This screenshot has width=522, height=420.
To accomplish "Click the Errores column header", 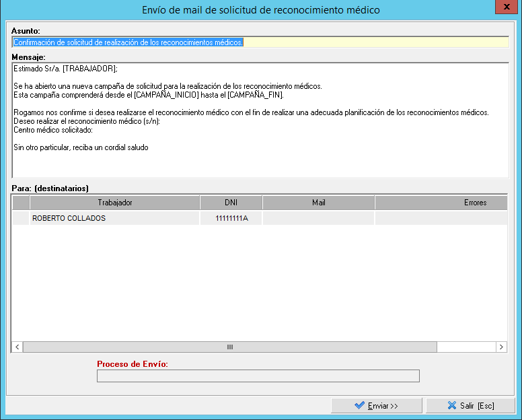I will [x=474, y=203].
